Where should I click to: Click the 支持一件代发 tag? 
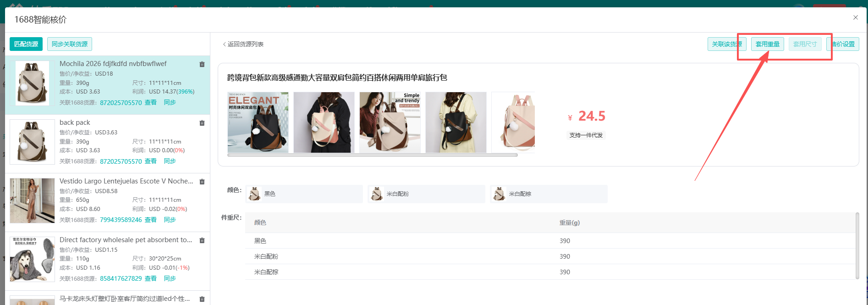point(586,135)
